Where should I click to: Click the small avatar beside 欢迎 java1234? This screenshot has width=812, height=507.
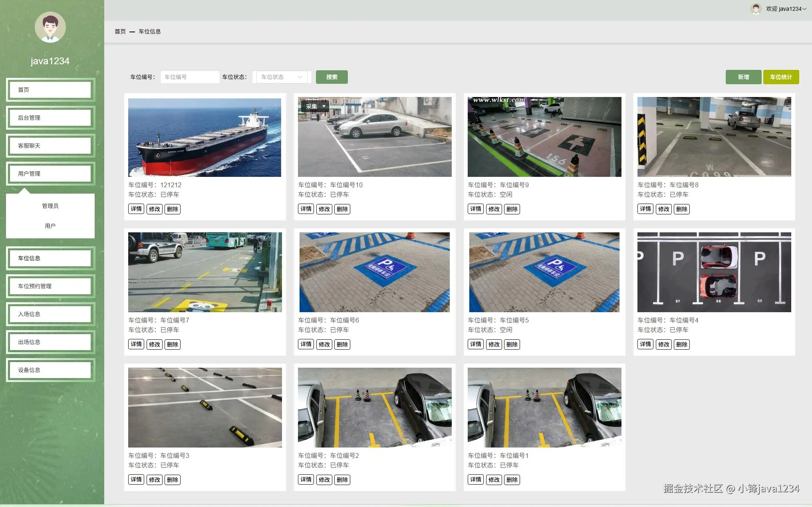click(x=755, y=9)
